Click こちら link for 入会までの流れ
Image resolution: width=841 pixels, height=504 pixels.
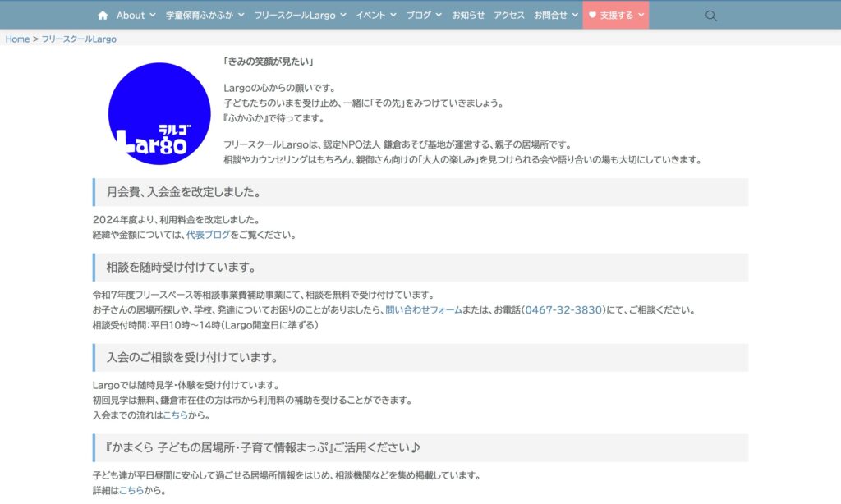click(x=175, y=415)
